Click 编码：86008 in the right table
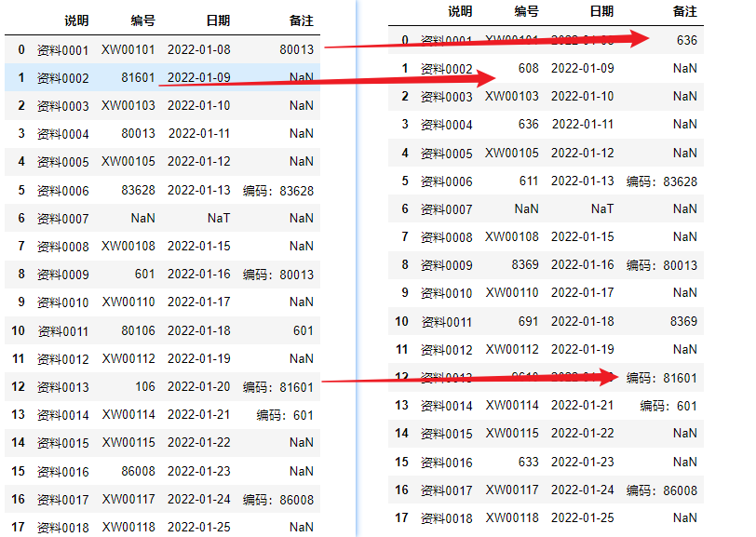Image resolution: width=756 pixels, height=537 pixels. click(x=662, y=490)
